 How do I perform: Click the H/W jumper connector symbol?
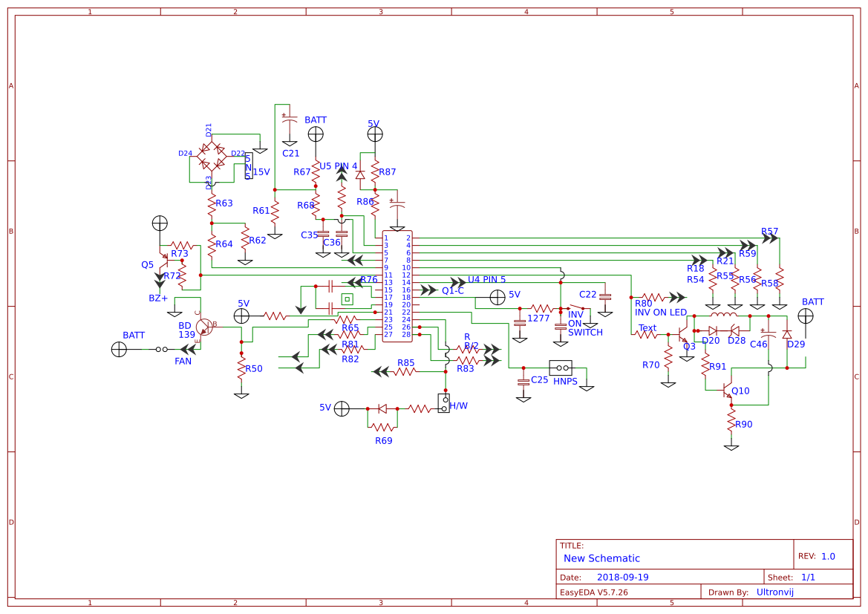tap(443, 404)
